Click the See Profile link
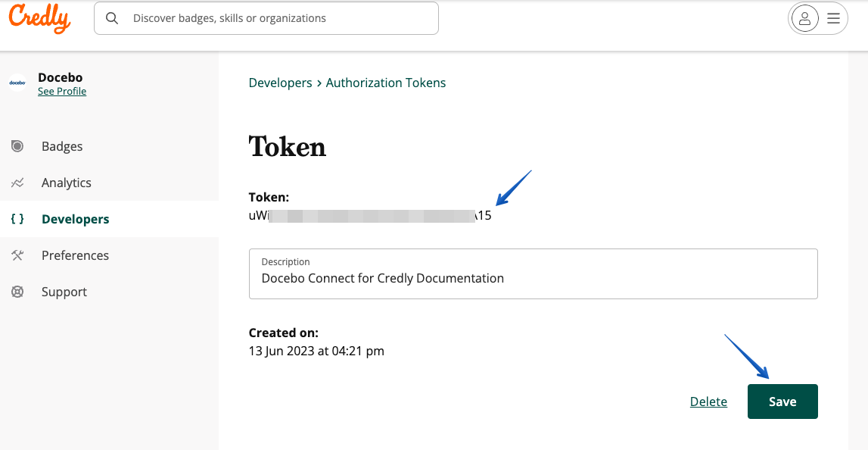Image resolution: width=868 pixels, height=450 pixels. tap(62, 90)
